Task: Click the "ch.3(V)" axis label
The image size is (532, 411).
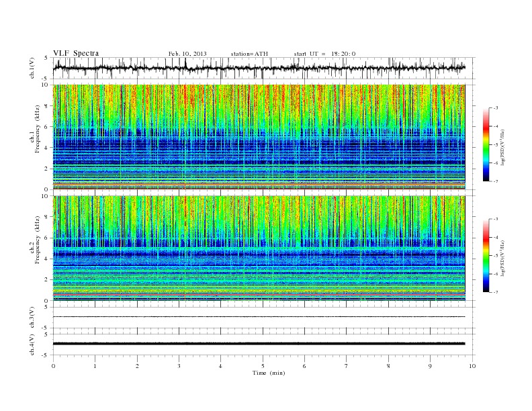Action: click(32, 317)
